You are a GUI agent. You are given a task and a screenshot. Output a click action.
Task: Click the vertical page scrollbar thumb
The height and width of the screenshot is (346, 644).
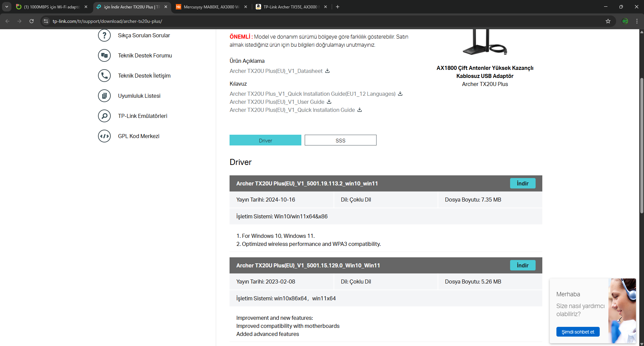click(642, 145)
